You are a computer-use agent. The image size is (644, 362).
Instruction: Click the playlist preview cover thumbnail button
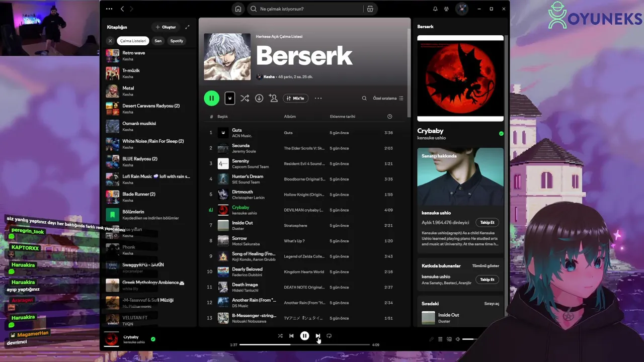pos(229,98)
